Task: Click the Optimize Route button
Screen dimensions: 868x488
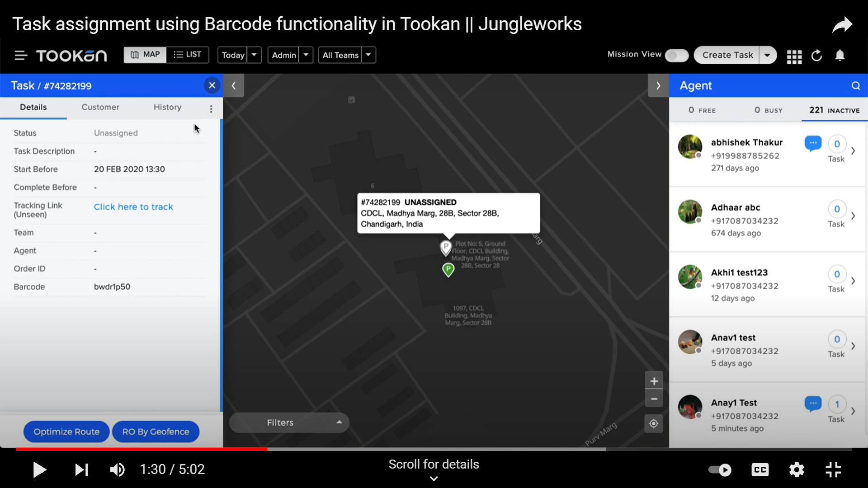Action: pyautogui.click(x=66, y=432)
